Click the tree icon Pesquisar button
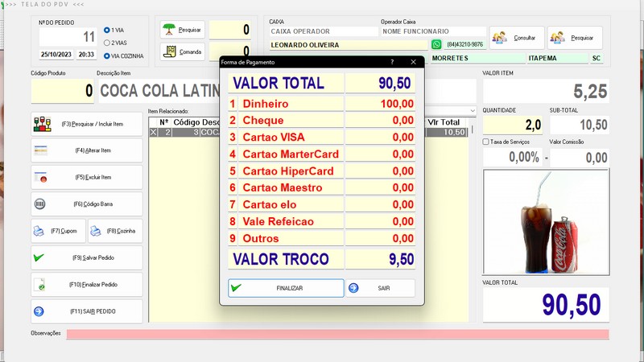This screenshot has width=644, height=362. (x=183, y=30)
